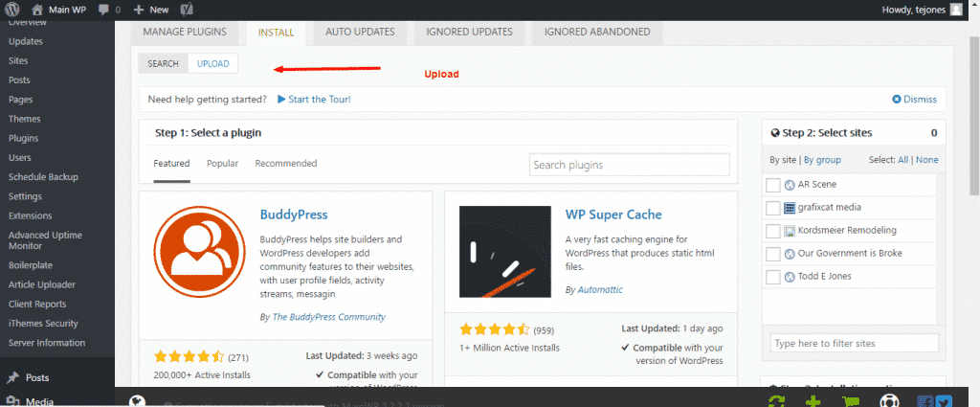Open the Yoast SEO icon in the admin bar
This screenshot has width=980, height=407.
click(x=186, y=10)
